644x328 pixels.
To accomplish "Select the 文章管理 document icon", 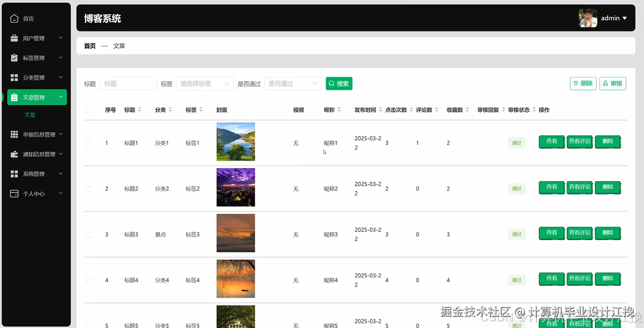I will [x=14, y=97].
